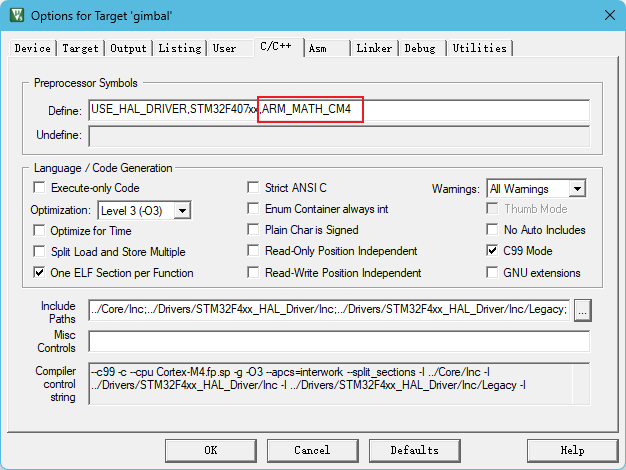Switch to the Device tab

32,48
